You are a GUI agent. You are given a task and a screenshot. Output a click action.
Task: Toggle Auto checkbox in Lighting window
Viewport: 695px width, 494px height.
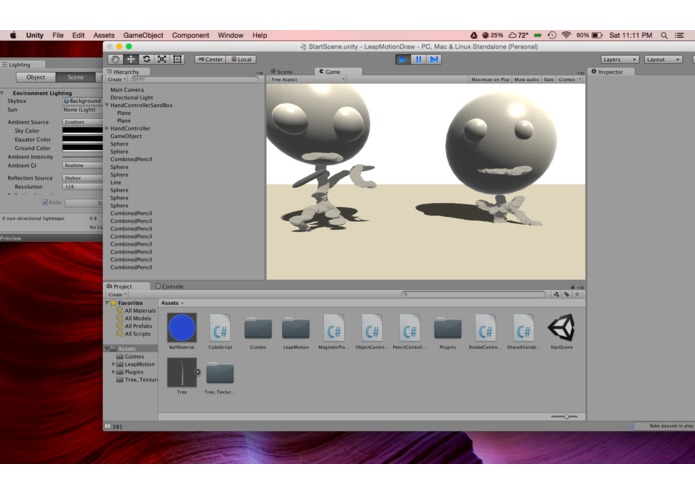(x=45, y=202)
